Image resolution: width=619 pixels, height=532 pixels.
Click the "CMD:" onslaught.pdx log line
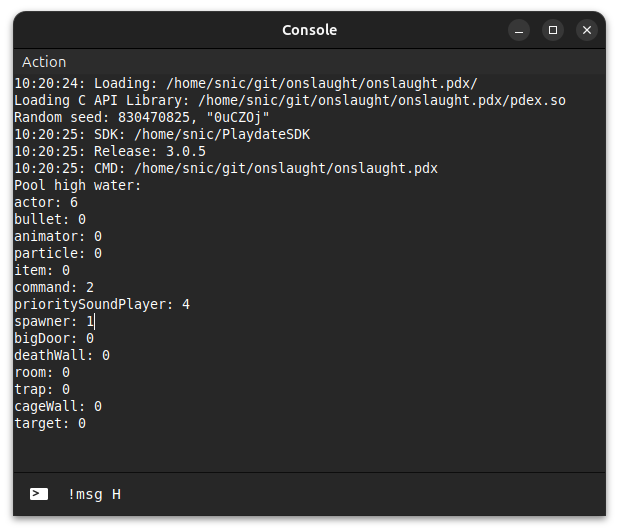point(226,168)
